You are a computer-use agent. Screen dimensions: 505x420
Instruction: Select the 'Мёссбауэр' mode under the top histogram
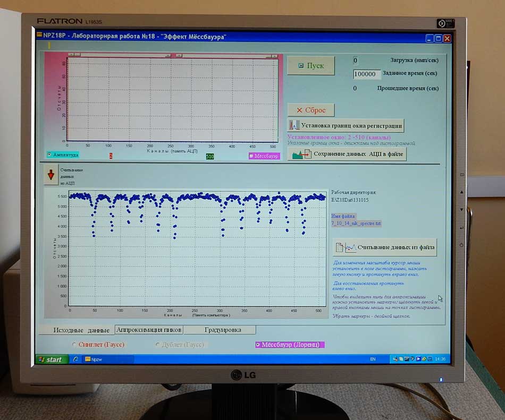point(251,156)
